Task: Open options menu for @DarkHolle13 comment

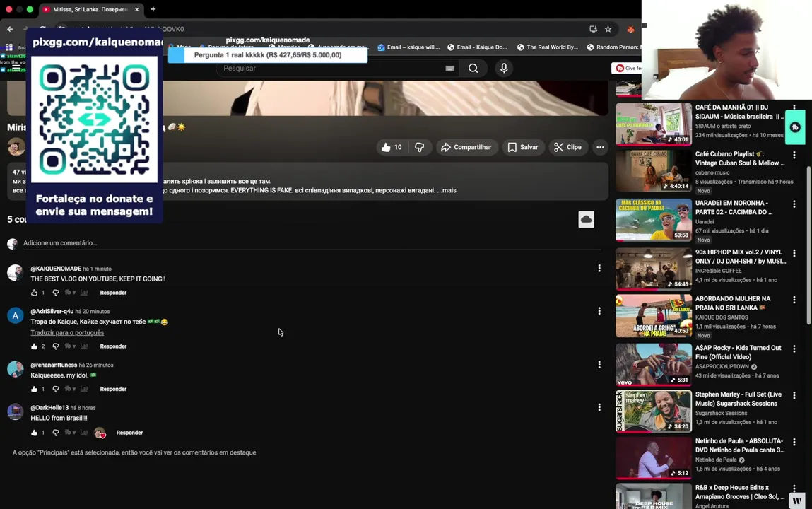Action: (599, 407)
